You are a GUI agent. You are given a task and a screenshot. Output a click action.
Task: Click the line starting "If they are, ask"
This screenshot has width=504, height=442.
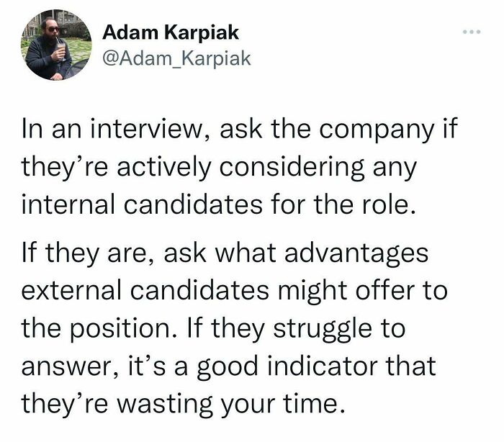pos(225,253)
